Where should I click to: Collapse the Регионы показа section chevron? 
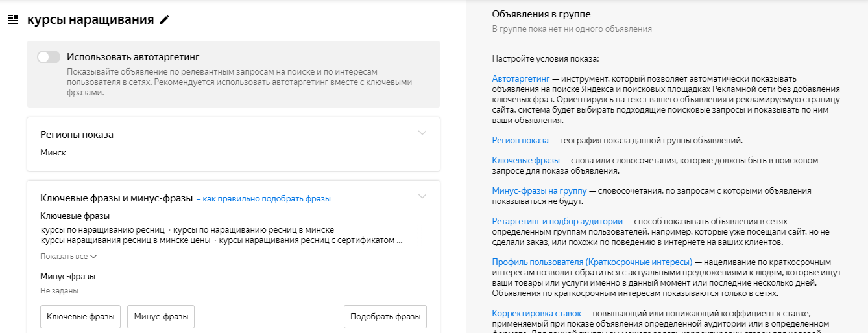point(422,133)
